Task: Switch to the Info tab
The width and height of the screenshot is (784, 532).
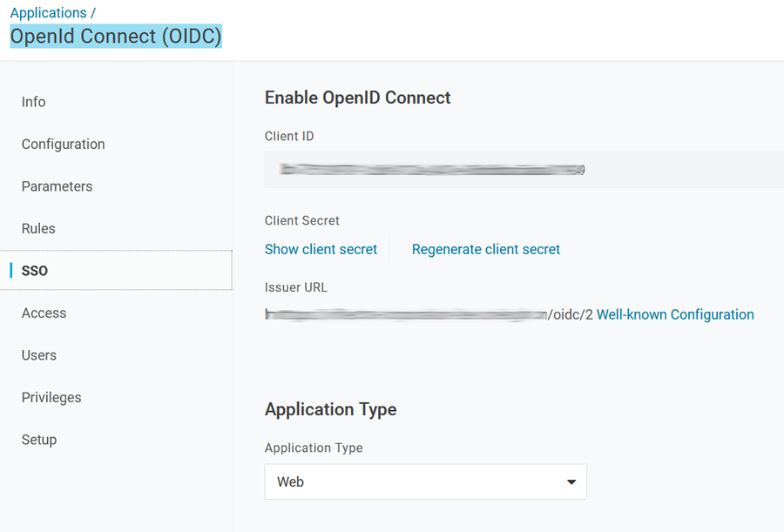Action: tap(34, 102)
